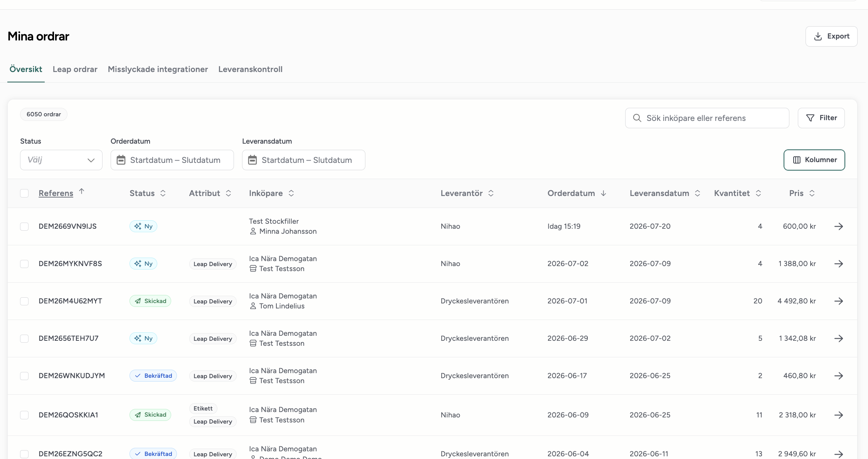
Task: Open the Kolumner column chooser
Action: (814, 160)
